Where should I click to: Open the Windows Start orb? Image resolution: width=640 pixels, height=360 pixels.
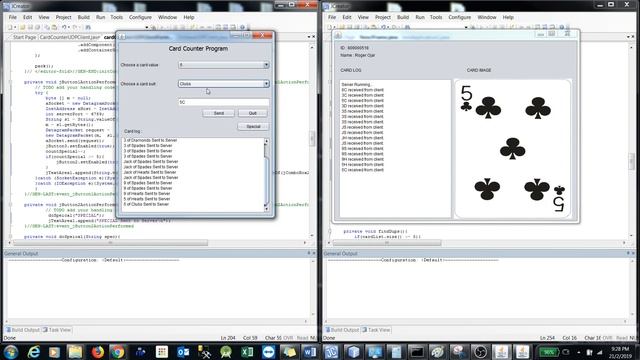coord(11,351)
